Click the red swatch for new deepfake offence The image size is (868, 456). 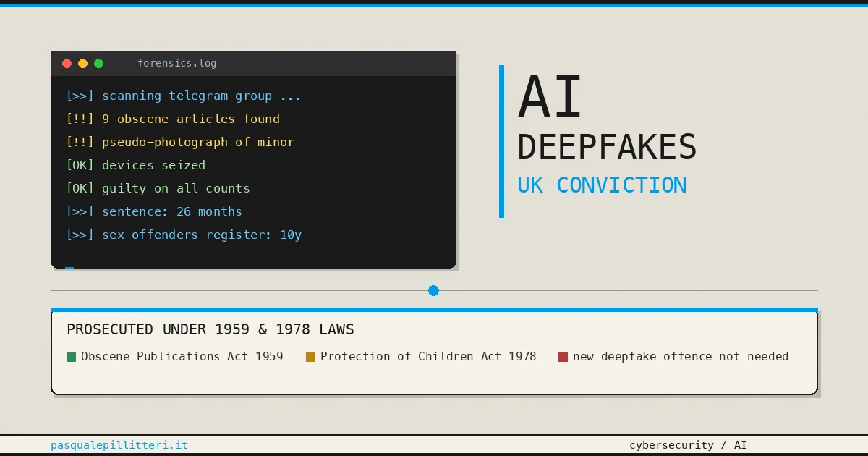(563, 357)
